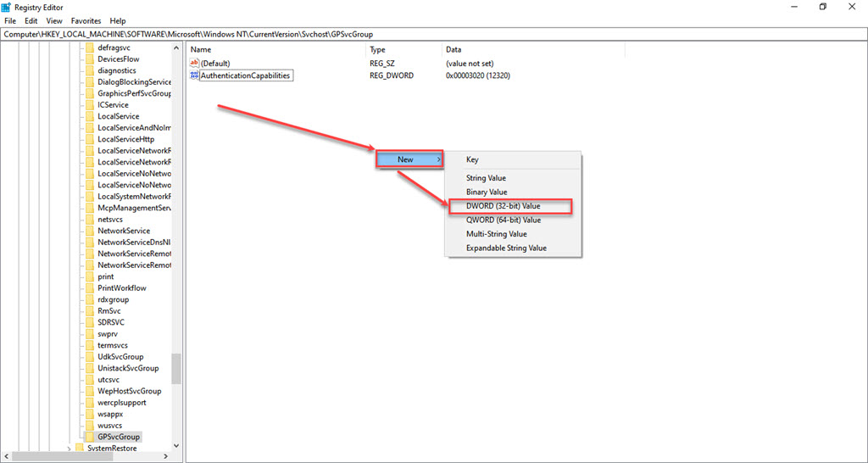The image size is (868, 463).
Task: Click the wusvcs folder icon
Action: (90, 425)
